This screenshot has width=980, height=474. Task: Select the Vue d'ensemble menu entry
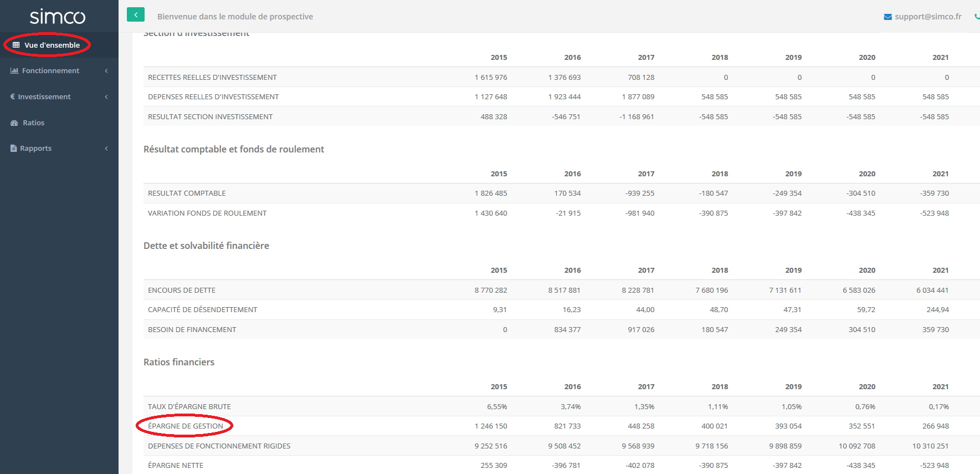(x=52, y=45)
